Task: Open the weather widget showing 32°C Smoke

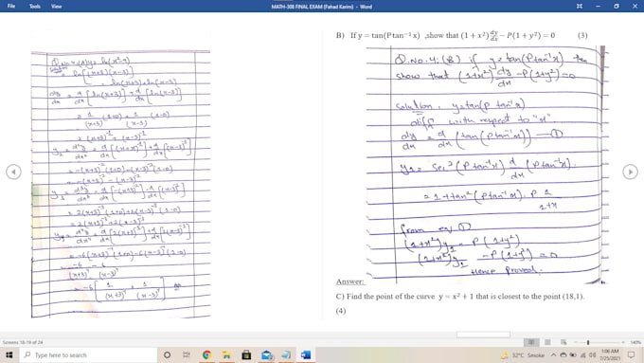Action: click(x=523, y=354)
